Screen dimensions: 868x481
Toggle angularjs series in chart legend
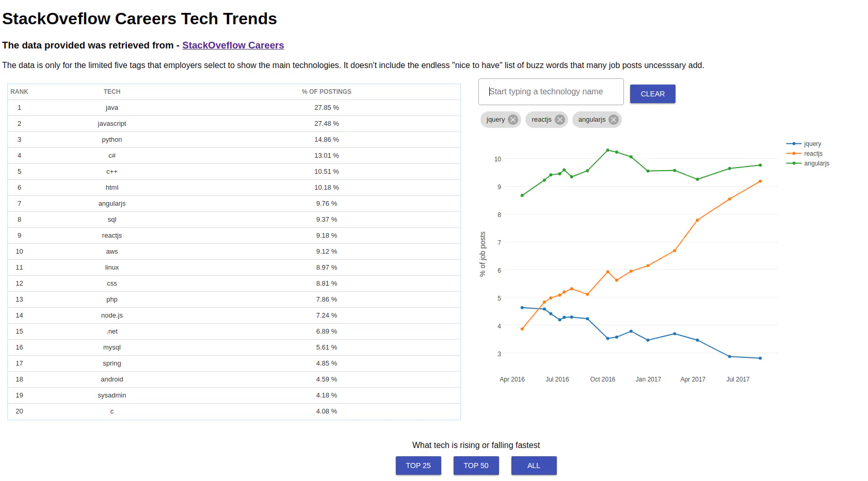pyautogui.click(x=808, y=163)
